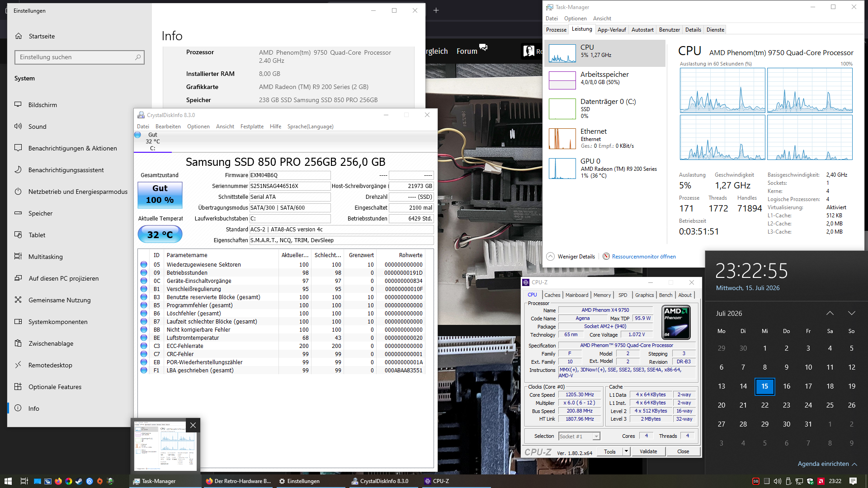
Task: Click the Close button in CPU-Z
Action: point(683,451)
